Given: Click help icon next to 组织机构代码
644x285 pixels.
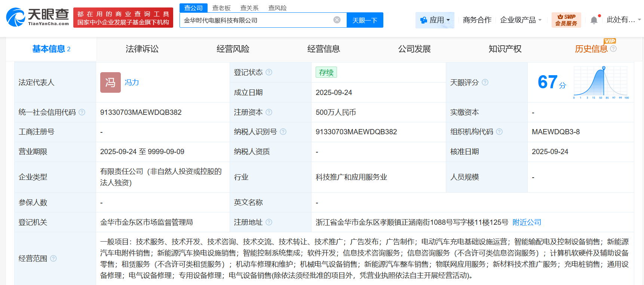Looking at the screenshot, I should pyautogui.click(x=499, y=132).
